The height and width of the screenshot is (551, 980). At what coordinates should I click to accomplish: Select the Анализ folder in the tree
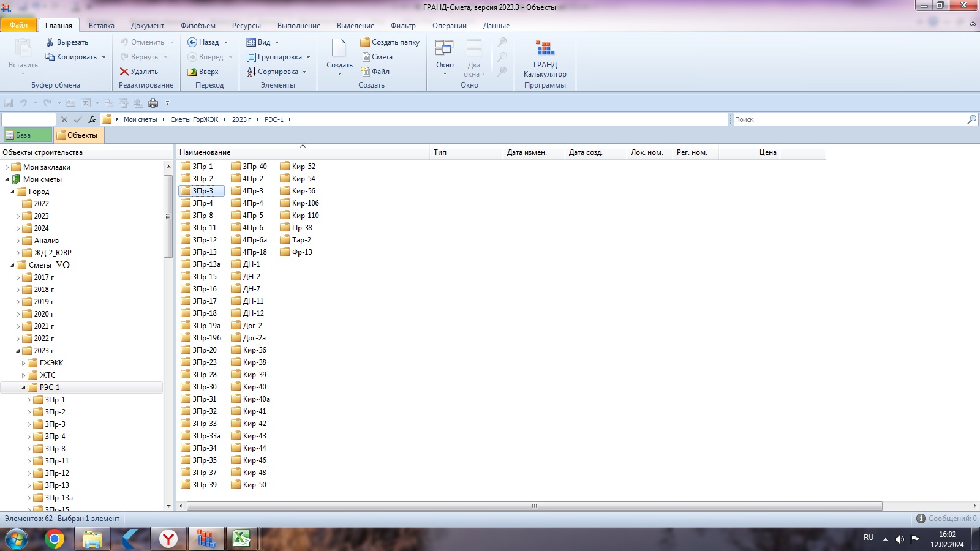coord(41,241)
